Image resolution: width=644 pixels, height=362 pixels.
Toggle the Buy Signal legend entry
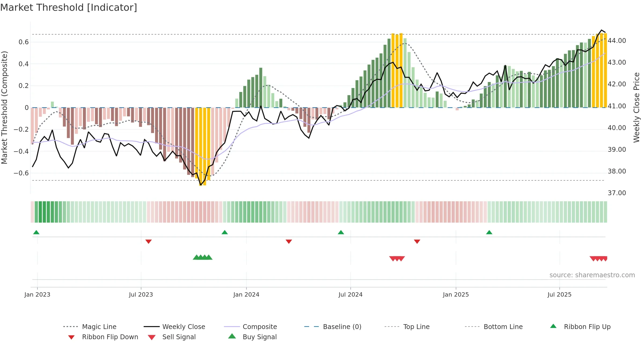(253, 337)
